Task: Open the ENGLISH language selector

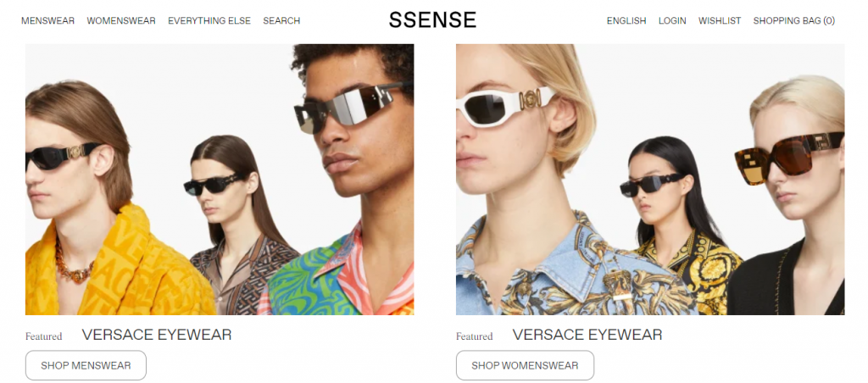Action: point(626,21)
